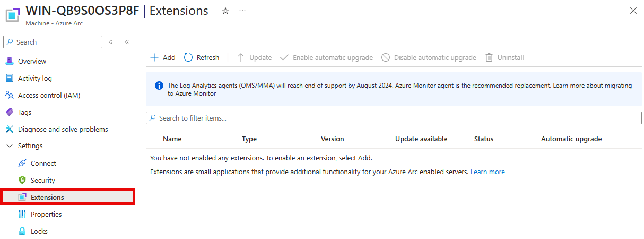Screen dimensions: 644x239
Task: Open Activity log from sidebar
Action: point(34,78)
